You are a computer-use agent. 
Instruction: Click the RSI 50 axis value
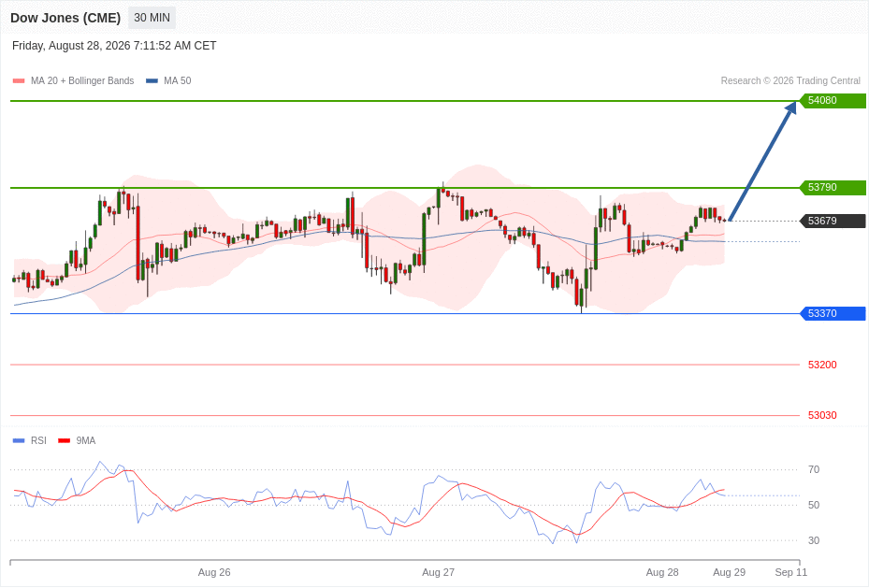[x=814, y=505]
